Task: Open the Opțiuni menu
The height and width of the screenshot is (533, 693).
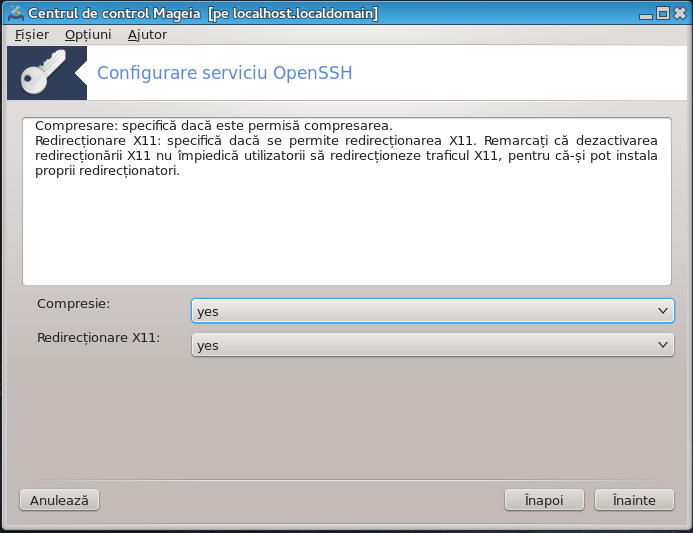Action: click(88, 34)
